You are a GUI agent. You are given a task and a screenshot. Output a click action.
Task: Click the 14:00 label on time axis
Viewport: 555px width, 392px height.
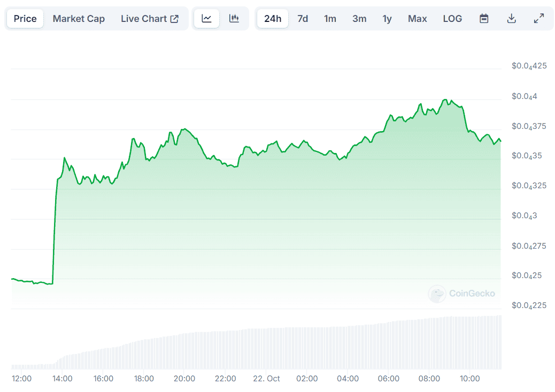pos(63,379)
